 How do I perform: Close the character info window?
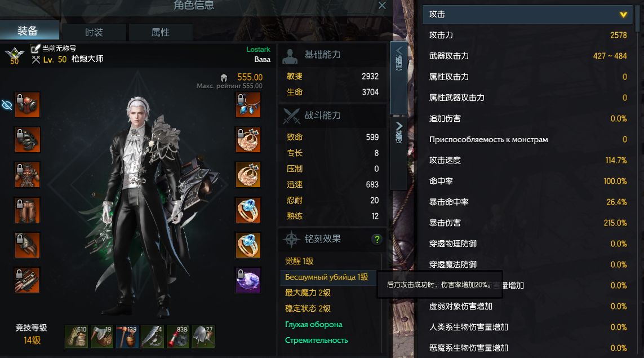pyautogui.click(x=382, y=5)
